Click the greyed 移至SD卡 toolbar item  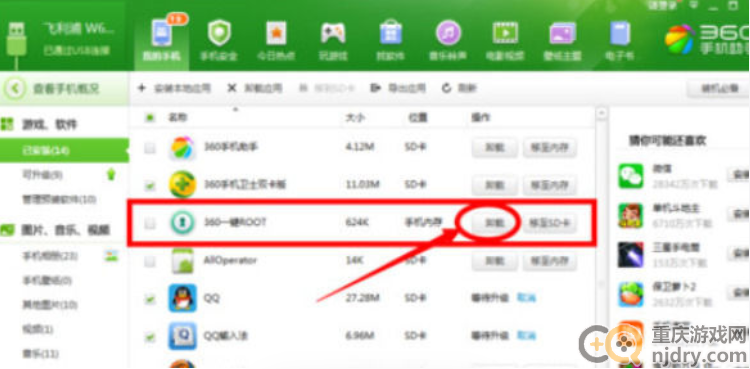coord(327,88)
